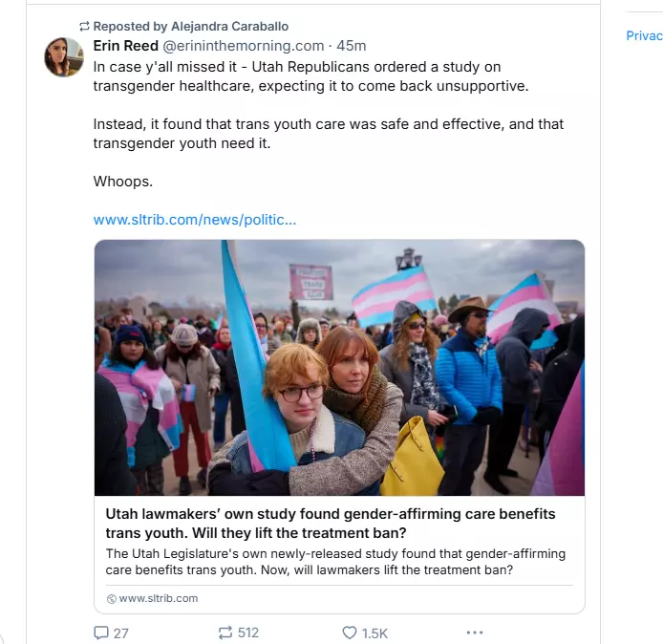663x644 pixels.
Task: Open the three-dot more options menu
Action: coord(475,633)
